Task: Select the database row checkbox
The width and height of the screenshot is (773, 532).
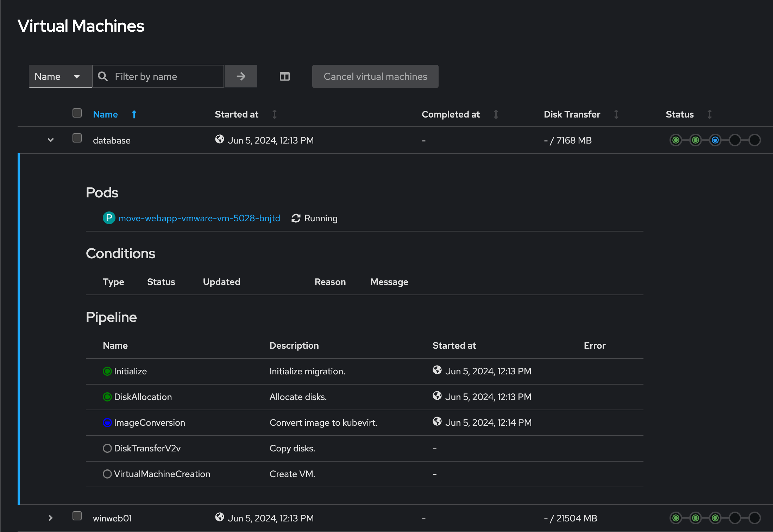Action: point(77,138)
